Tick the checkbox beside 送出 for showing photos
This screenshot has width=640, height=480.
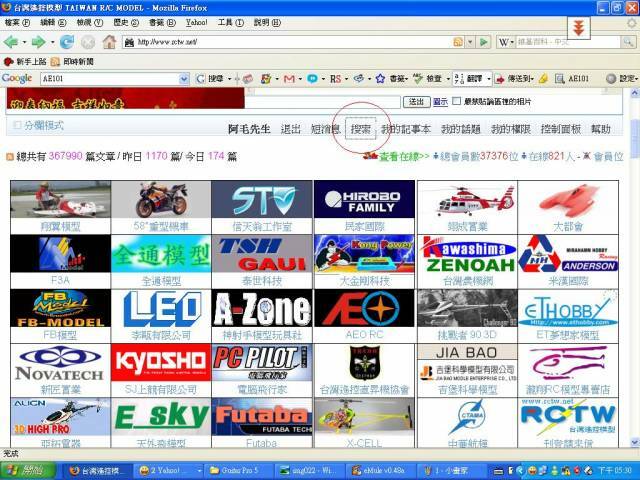coord(457,101)
